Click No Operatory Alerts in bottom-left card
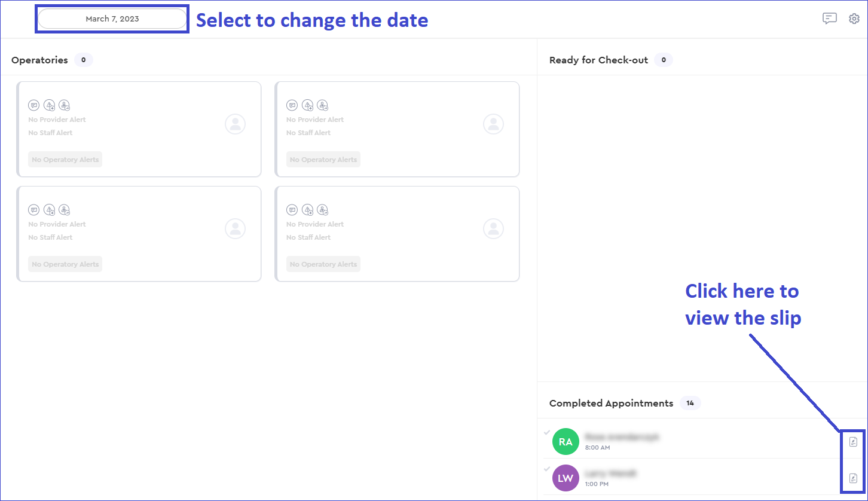The height and width of the screenshot is (501, 868). 65,264
